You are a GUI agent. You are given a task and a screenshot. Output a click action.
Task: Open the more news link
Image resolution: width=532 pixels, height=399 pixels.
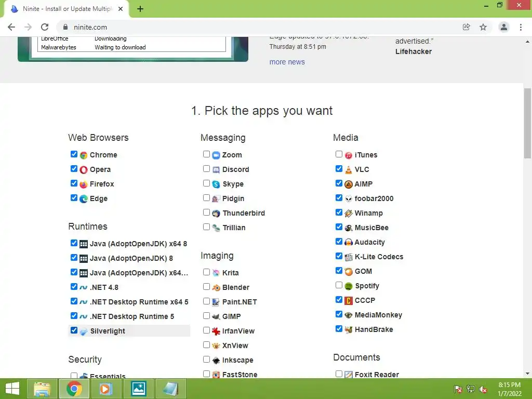(x=287, y=62)
